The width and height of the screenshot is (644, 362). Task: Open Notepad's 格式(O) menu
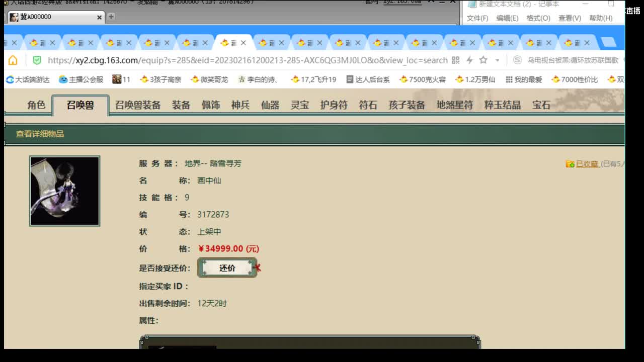click(x=538, y=18)
